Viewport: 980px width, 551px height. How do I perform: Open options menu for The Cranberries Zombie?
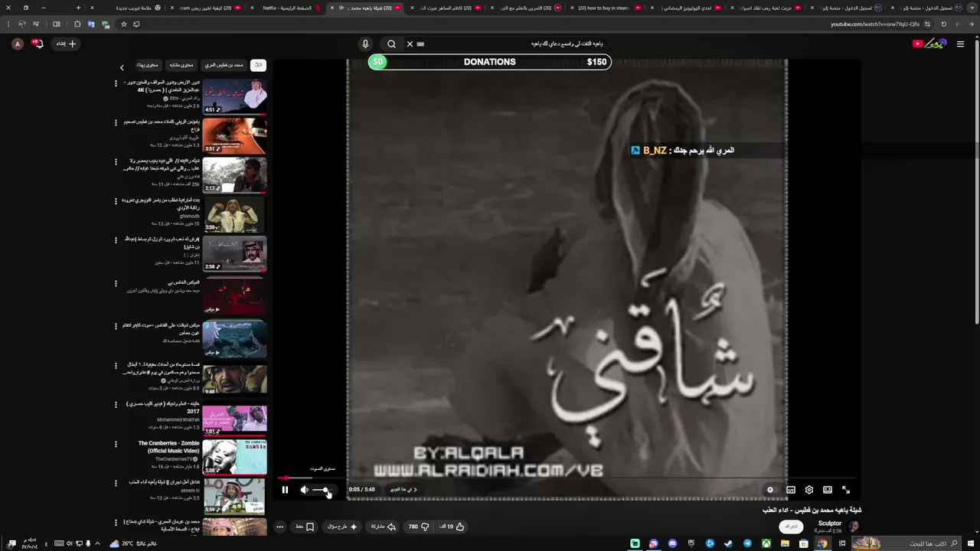coord(116,444)
